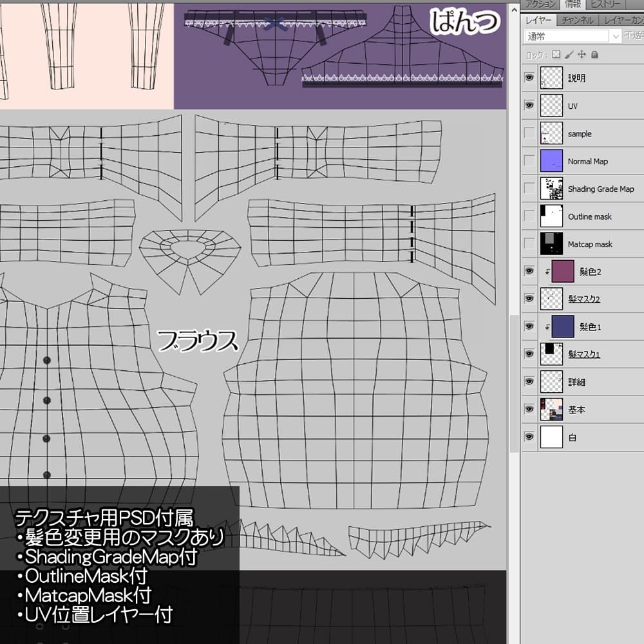Switch to the アクション tab

541,4
